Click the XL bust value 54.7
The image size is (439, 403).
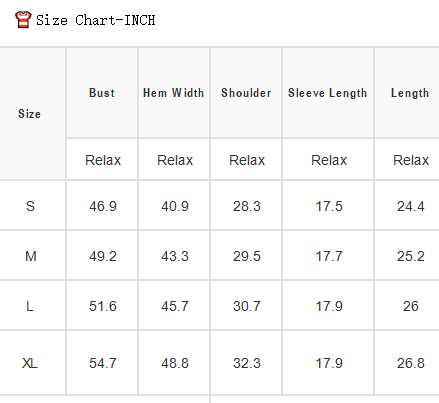[x=103, y=363]
